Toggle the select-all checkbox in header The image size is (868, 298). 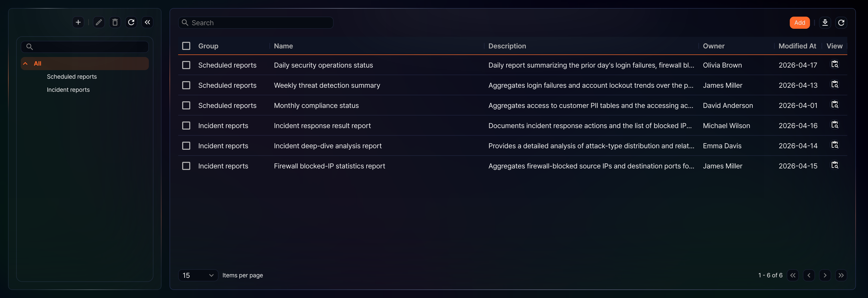(186, 46)
